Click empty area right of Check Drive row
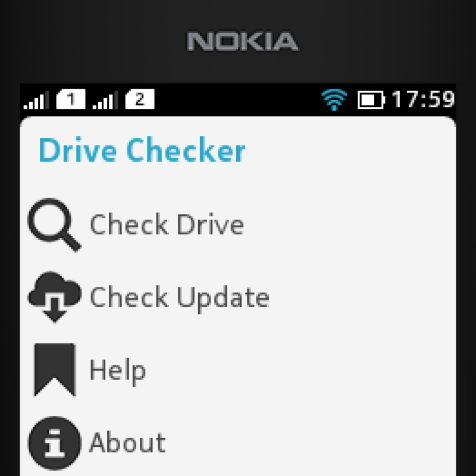Viewport: 476px width, 476px height. (349, 225)
